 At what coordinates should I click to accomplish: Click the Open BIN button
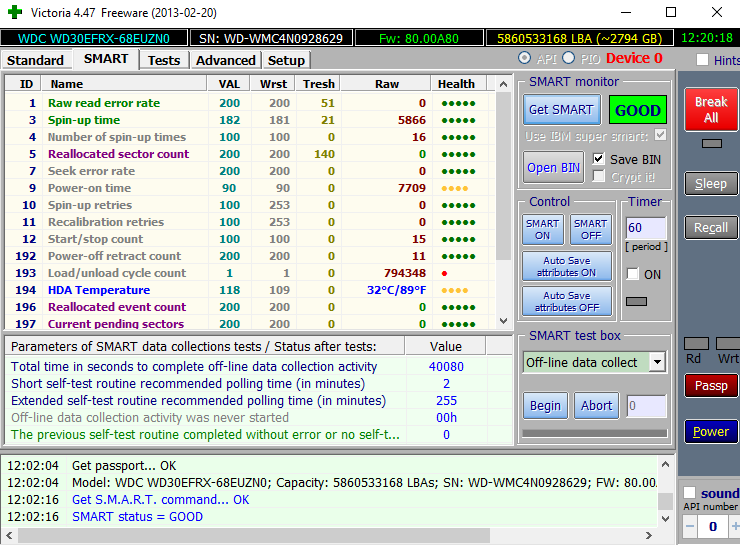pos(553,168)
